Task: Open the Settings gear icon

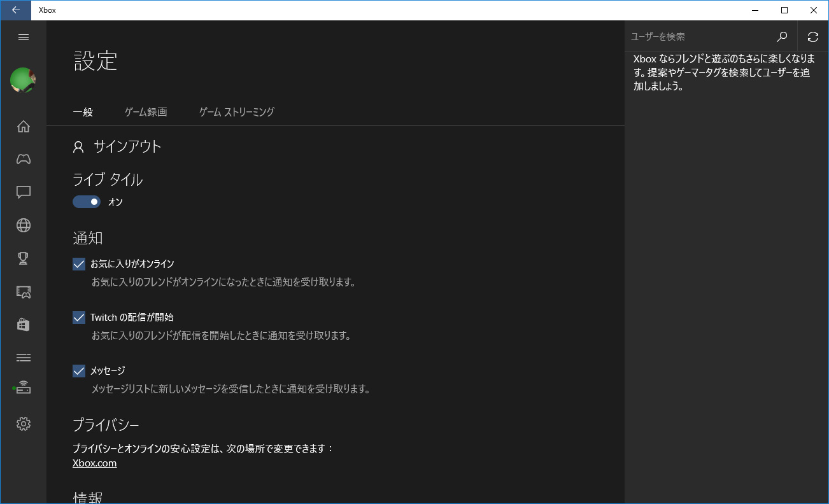Action: pos(24,423)
